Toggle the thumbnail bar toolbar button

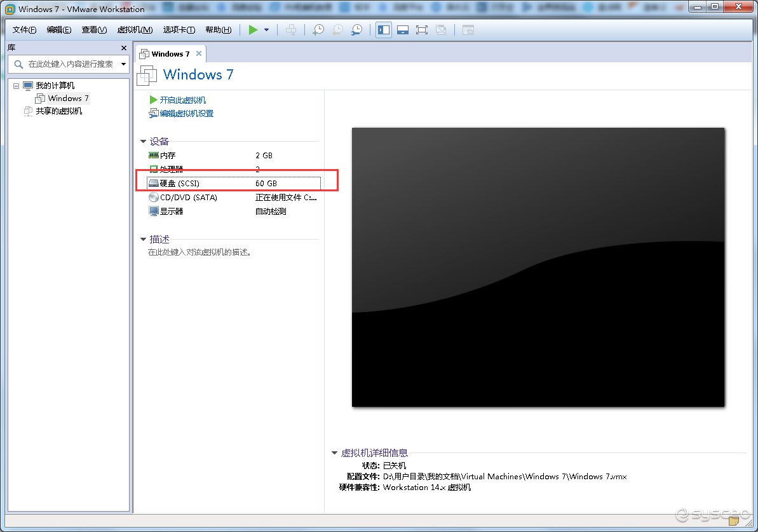[403, 30]
